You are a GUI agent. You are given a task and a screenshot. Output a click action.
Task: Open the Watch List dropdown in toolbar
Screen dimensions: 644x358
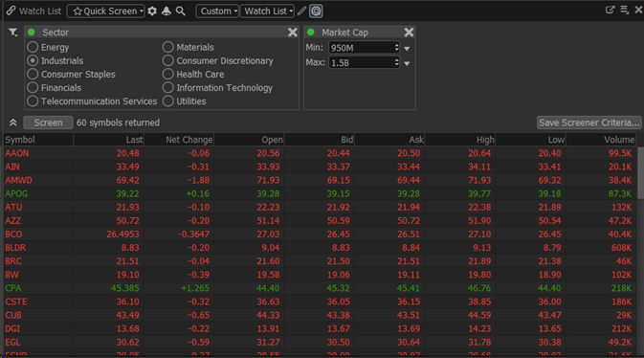(268, 11)
